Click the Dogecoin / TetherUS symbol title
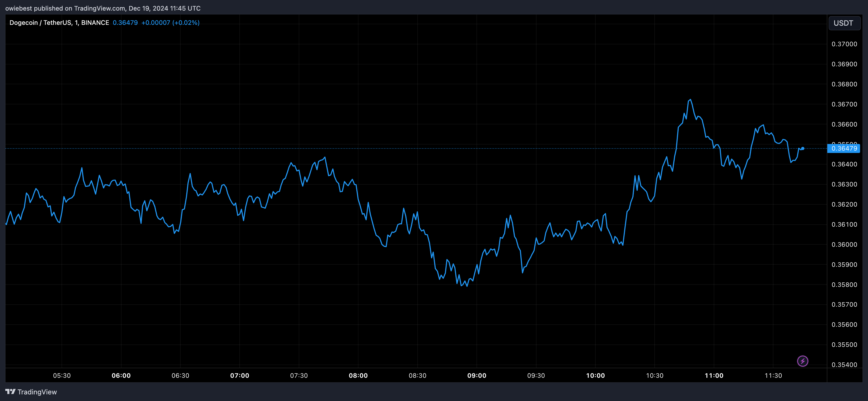Viewport: 868px width, 401px height. 59,22
